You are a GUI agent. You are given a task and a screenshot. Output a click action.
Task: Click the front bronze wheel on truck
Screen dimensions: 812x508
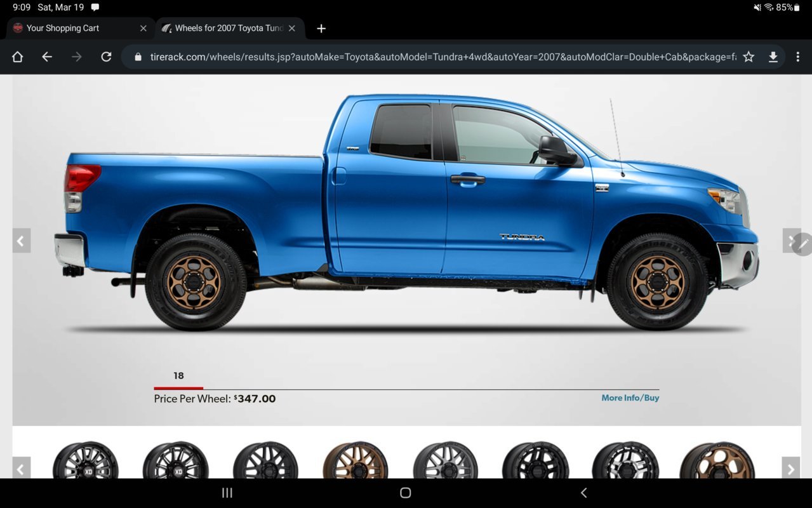pyautogui.click(x=658, y=282)
